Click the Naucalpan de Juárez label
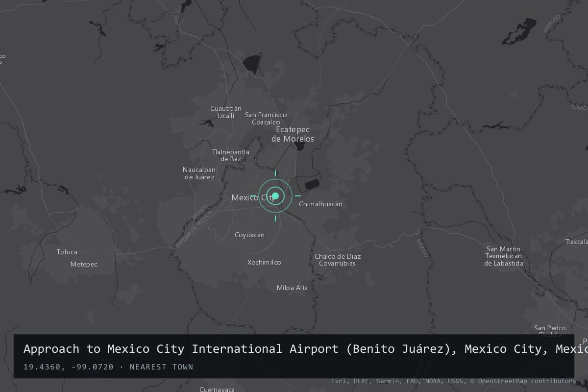The width and height of the screenshot is (588, 392). [199, 173]
